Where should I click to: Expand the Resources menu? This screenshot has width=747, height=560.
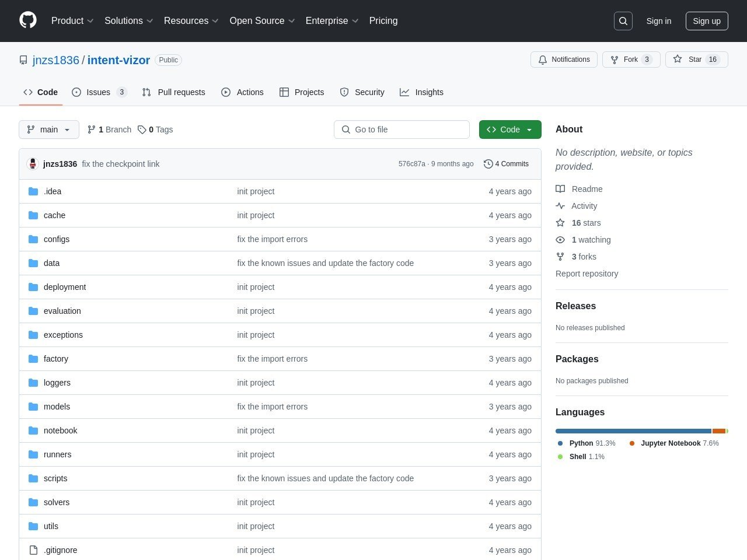[x=191, y=21]
